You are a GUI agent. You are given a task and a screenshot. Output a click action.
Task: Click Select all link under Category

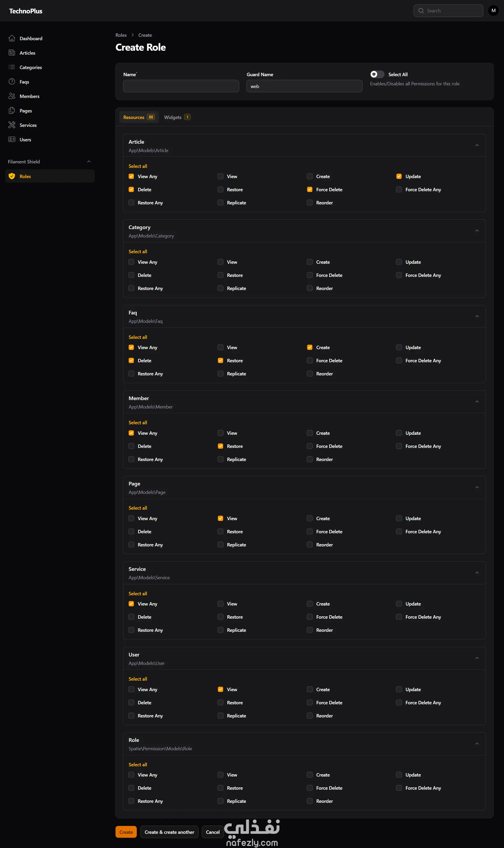138,251
